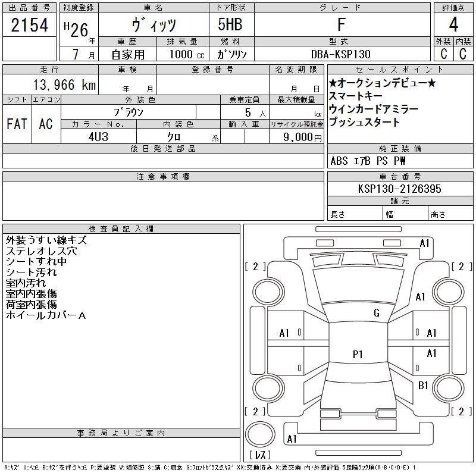Image resolution: width=476 pixels, height=476 pixels.
Task: Click the recycle deposit 9,000円
Action: (x=302, y=137)
